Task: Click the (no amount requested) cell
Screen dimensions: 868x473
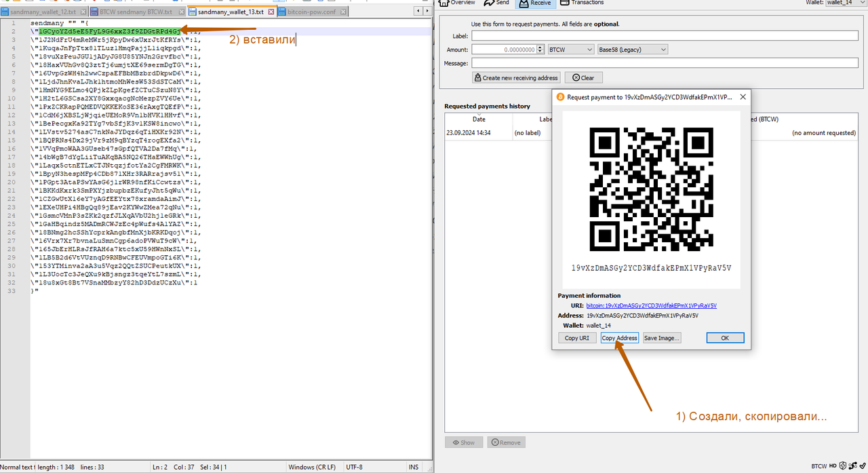Action: (824, 133)
